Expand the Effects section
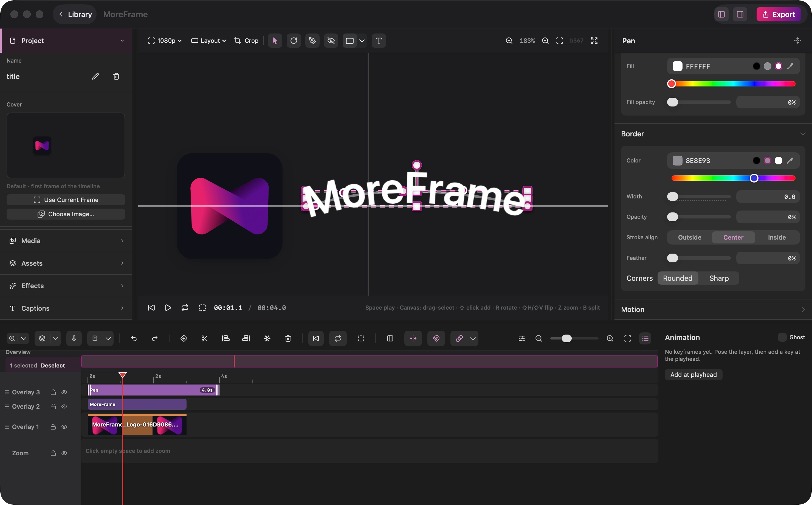812x505 pixels. (66, 286)
